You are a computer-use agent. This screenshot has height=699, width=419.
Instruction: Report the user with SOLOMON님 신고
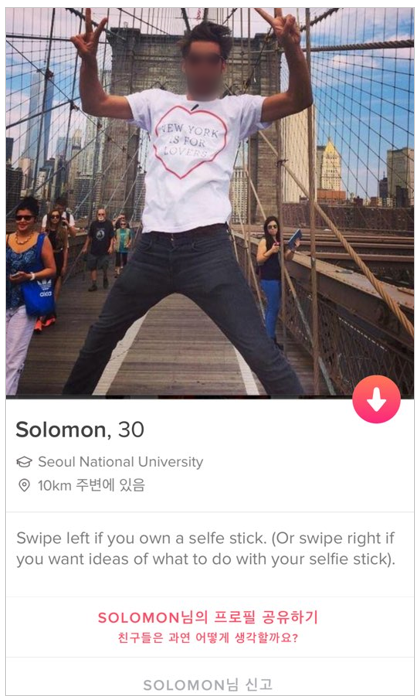coord(208,685)
